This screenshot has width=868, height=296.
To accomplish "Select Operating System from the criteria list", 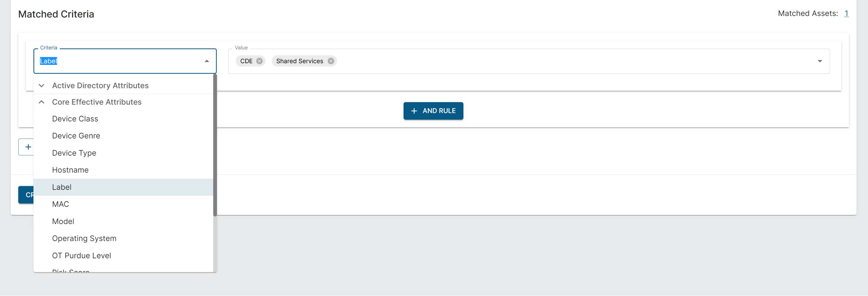I will coord(84,238).
